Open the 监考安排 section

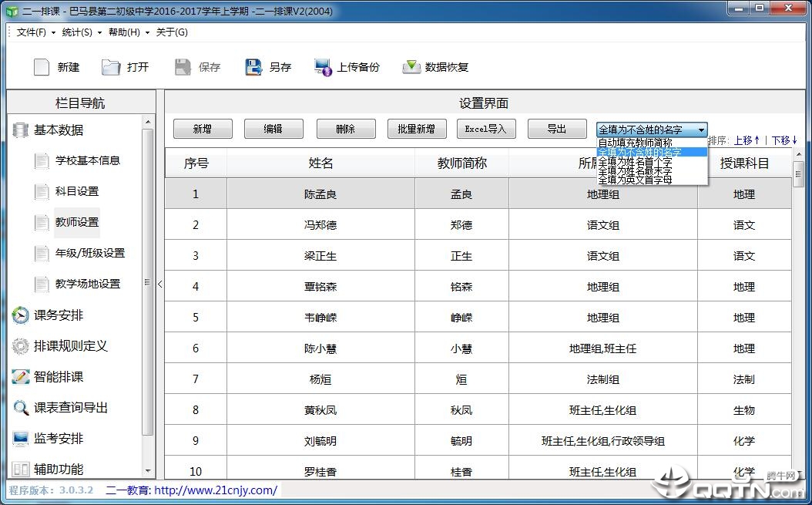point(59,439)
